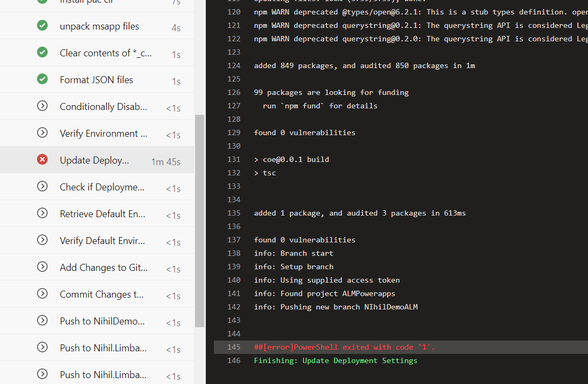
Task: Click log line 137 'found 0 vulnerabilities'
Action: click(304, 240)
